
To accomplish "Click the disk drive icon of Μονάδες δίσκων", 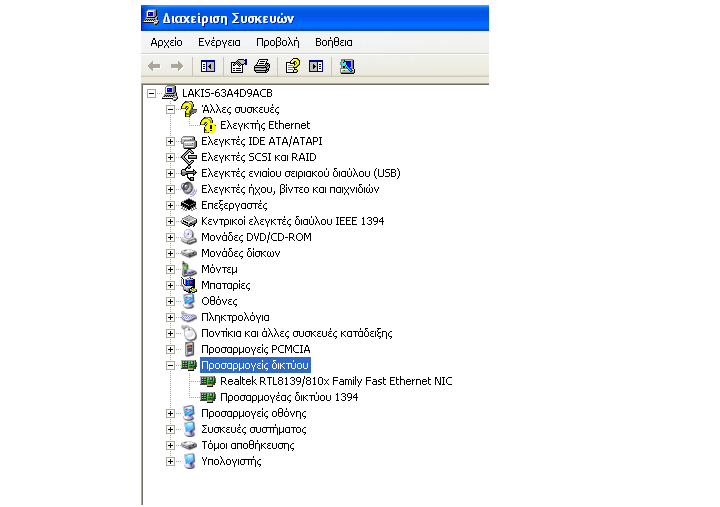I will click(189, 254).
